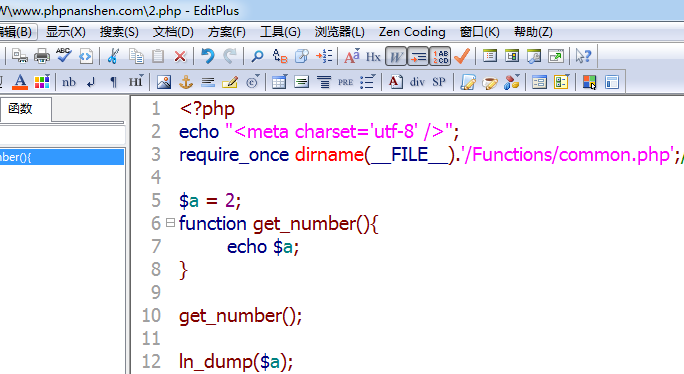Click the Preferences wrench window icon

click(x=534, y=56)
